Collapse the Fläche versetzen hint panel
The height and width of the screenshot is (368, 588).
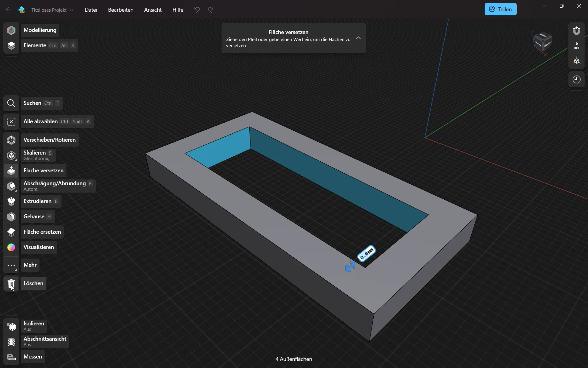(358, 38)
